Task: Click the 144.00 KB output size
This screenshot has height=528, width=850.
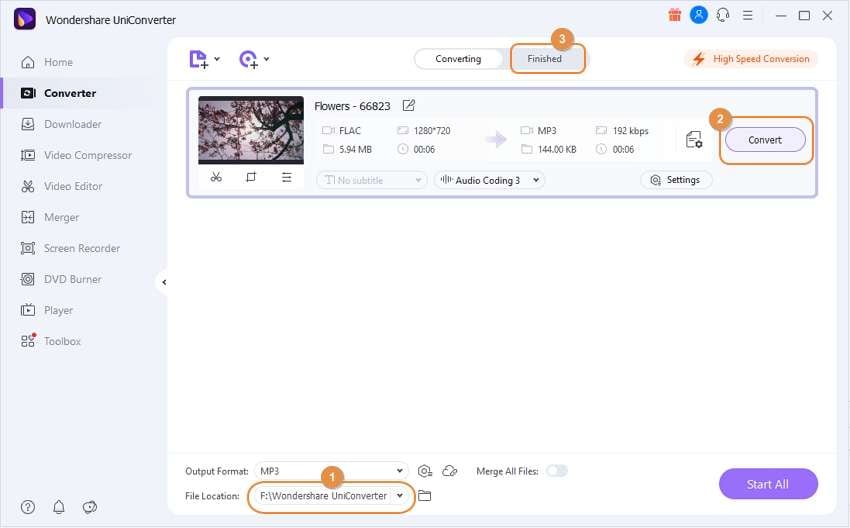Action: 557,149
